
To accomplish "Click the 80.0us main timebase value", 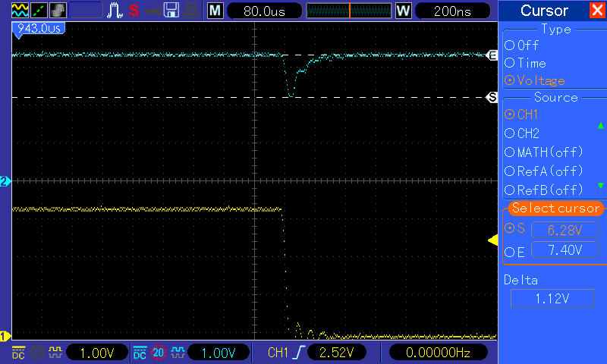I will coord(265,11).
